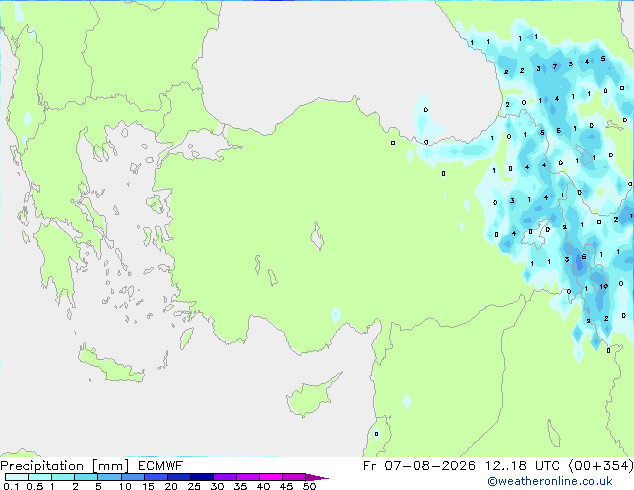Select the 5–10 mm legend color swatch
This screenshot has width=634, height=490.
109,477
